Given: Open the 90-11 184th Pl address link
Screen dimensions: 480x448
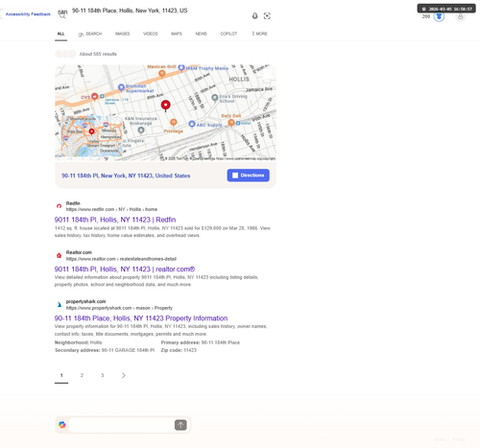Looking at the screenshot, I should click(x=126, y=176).
